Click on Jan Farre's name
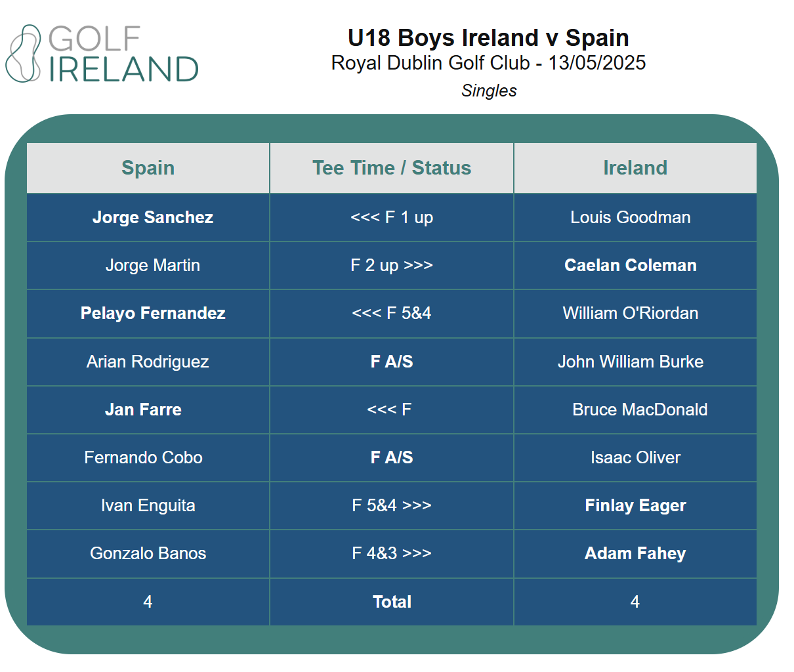The height and width of the screenshot is (672, 794). (143, 409)
